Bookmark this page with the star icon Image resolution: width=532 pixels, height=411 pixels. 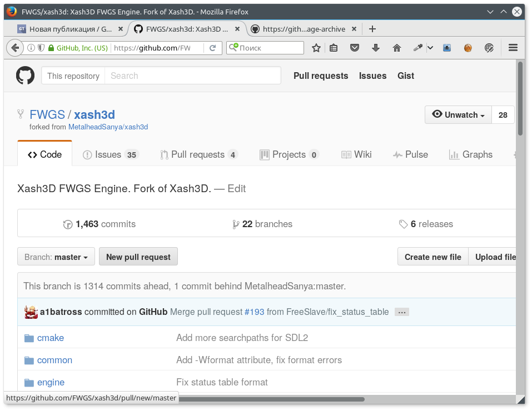(x=316, y=48)
